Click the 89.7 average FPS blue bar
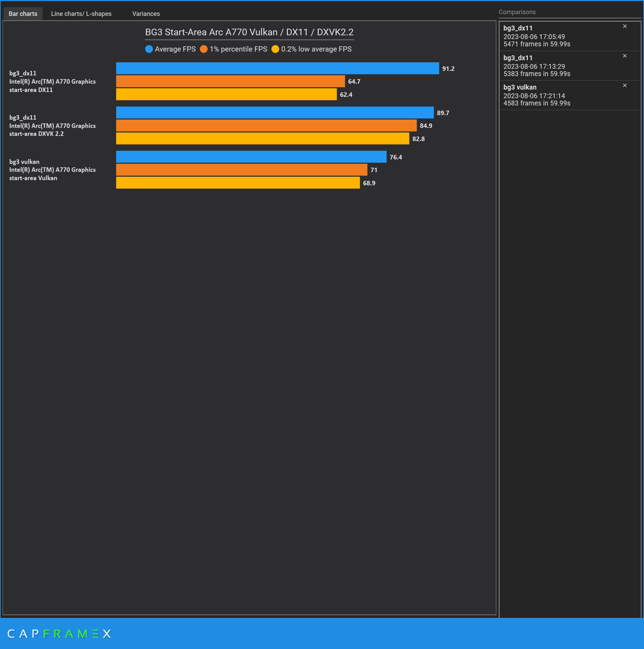 [275, 113]
